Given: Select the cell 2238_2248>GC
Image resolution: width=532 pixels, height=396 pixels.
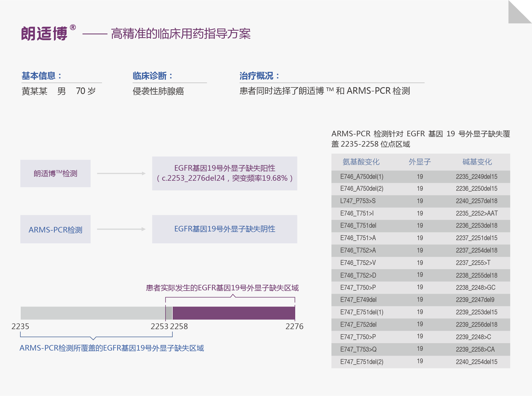Looking at the screenshot, I should tap(476, 288).
